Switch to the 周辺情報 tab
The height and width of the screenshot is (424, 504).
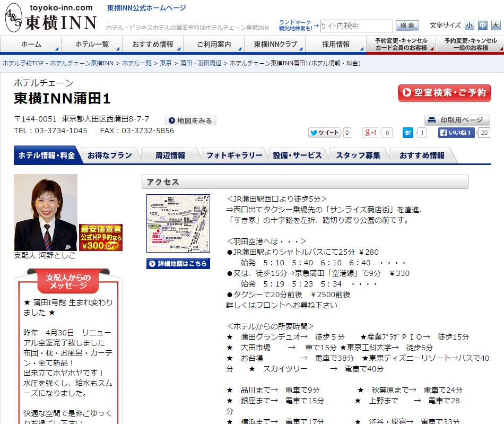click(x=170, y=155)
